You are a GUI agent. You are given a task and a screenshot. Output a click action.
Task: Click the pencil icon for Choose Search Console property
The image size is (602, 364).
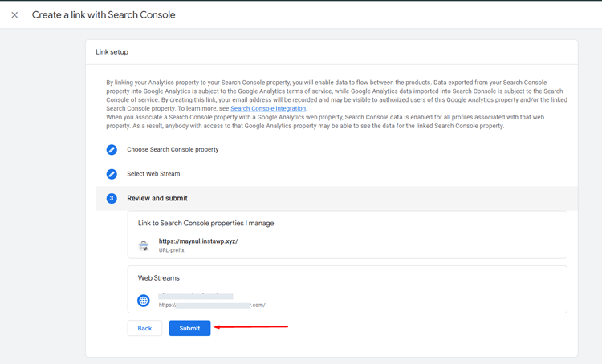112,150
